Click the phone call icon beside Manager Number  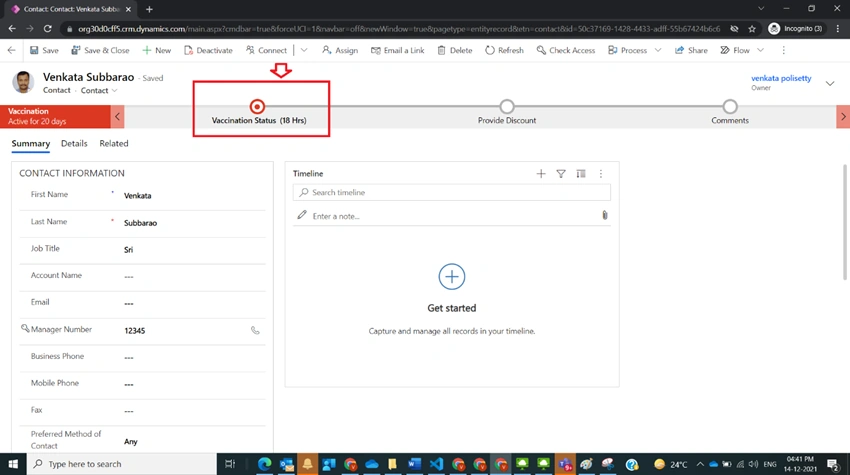pos(255,330)
